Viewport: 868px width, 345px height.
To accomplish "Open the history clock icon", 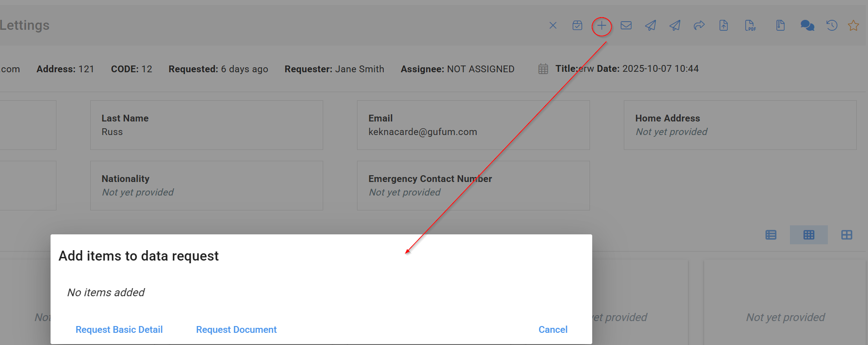I will click(x=831, y=26).
